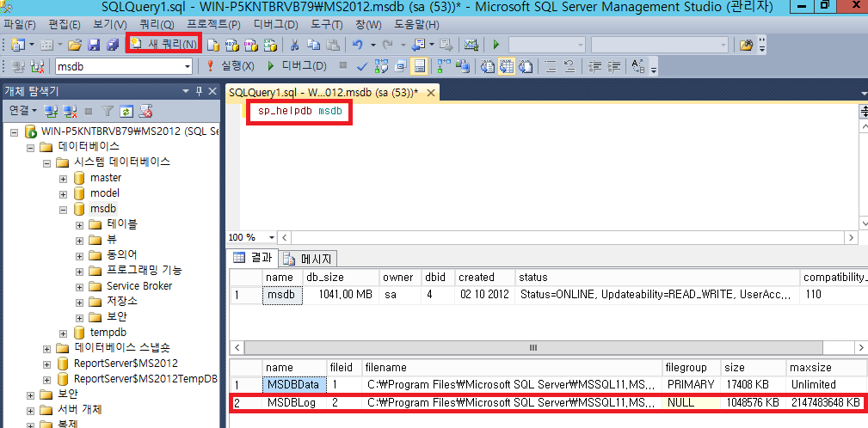The width and height of the screenshot is (868, 428).
Task: Click the Undo arrow icon
Action: point(358,44)
